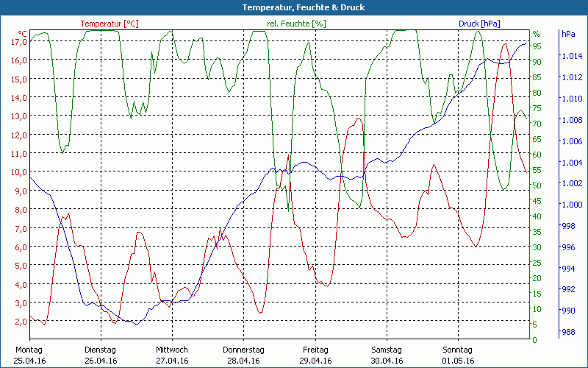Click the 988 pressure axis value

[x=569, y=333]
